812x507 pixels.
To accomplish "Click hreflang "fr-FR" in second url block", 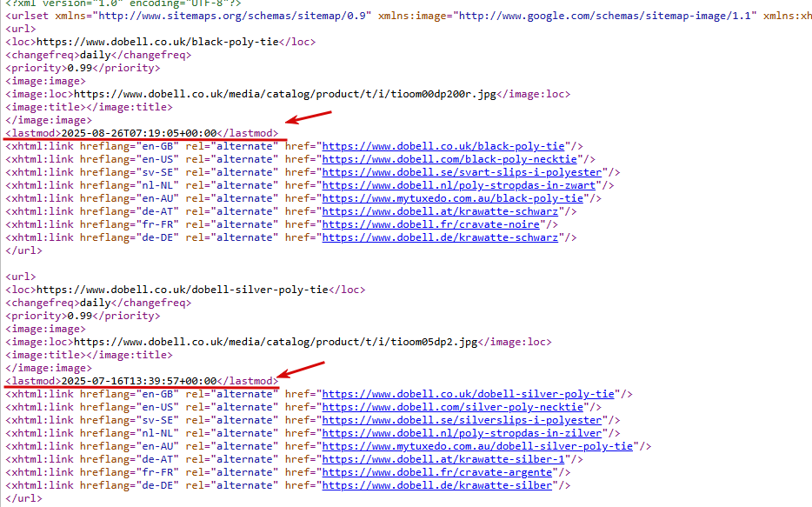I will [157, 472].
